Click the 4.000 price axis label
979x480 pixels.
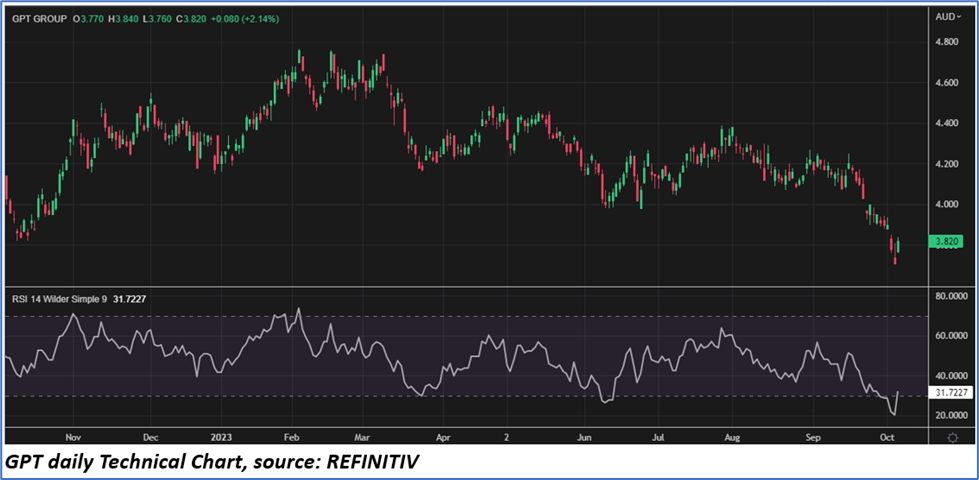(947, 205)
